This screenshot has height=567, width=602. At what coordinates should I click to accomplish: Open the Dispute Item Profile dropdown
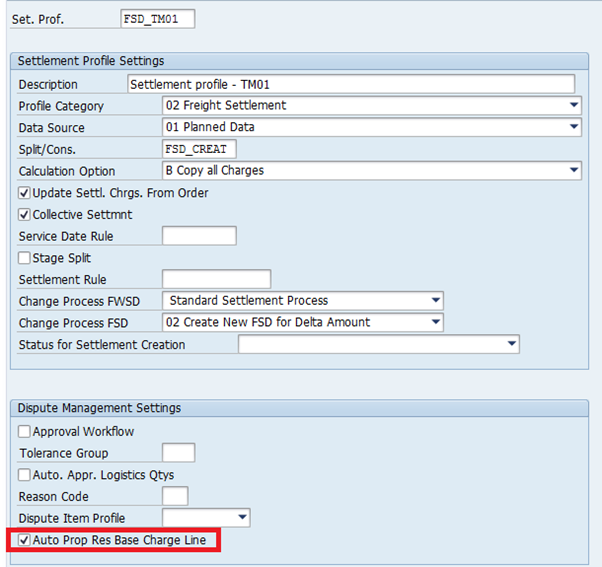click(x=241, y=518)
